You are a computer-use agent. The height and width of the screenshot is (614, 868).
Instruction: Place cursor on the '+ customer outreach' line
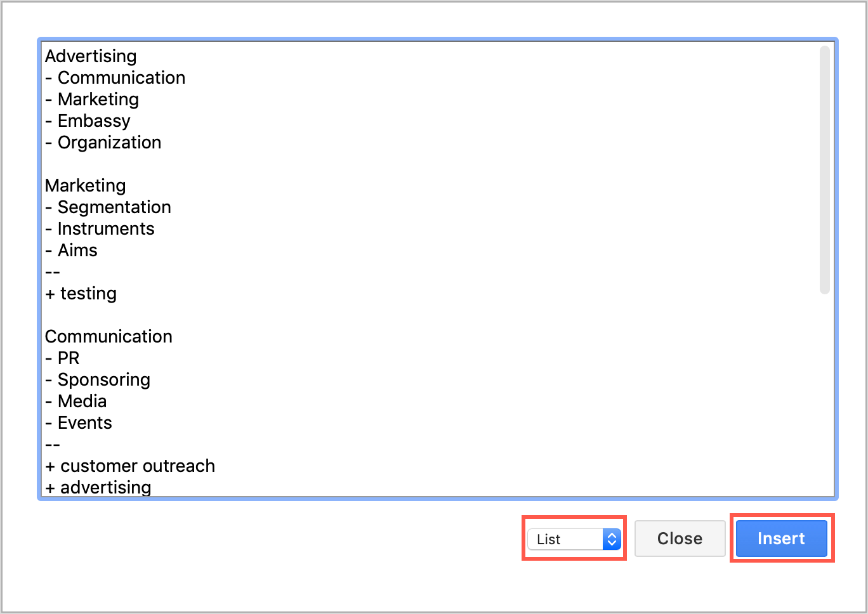[x=129, y=466]
